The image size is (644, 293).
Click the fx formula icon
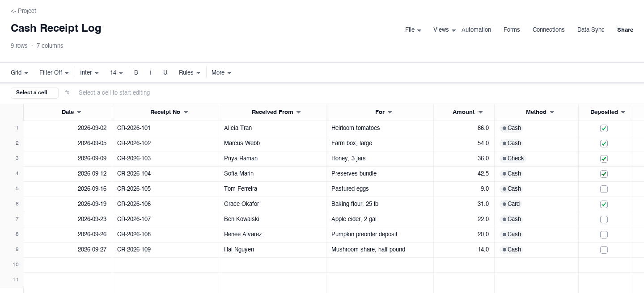(x=67, y=92)
